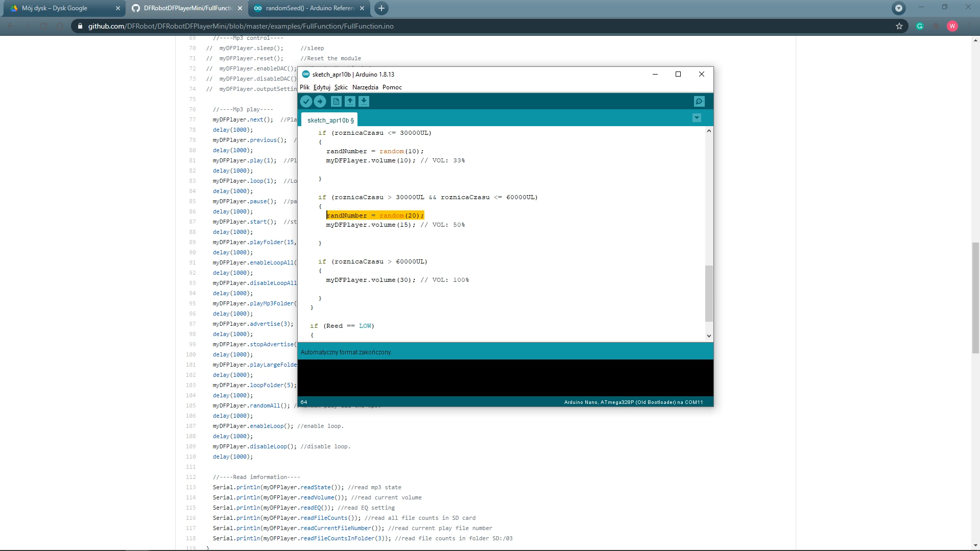Screen dimensions: 980x551
Task: Open the Serial Monitor magnifier icon
Action: point(699,101)
